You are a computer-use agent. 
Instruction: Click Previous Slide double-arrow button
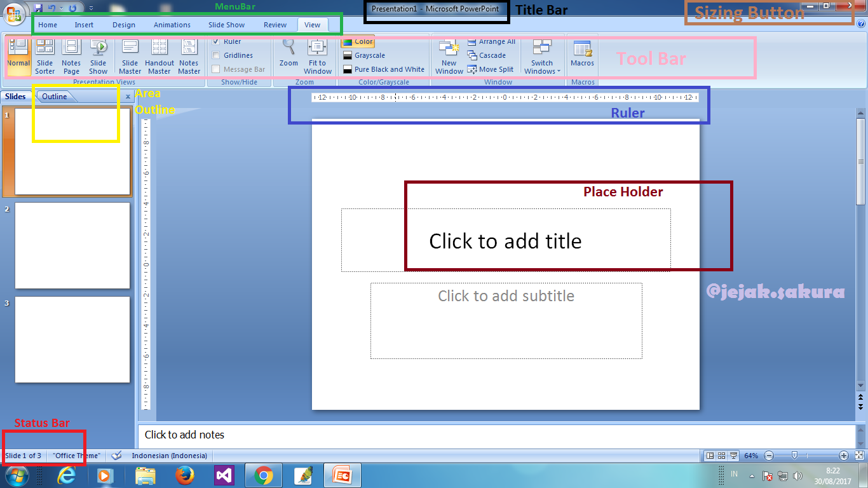tap(861, 397)
